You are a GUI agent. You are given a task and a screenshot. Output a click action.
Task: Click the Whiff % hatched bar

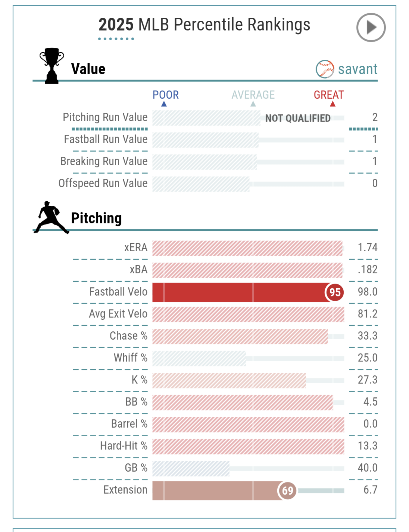click(199, 358)
